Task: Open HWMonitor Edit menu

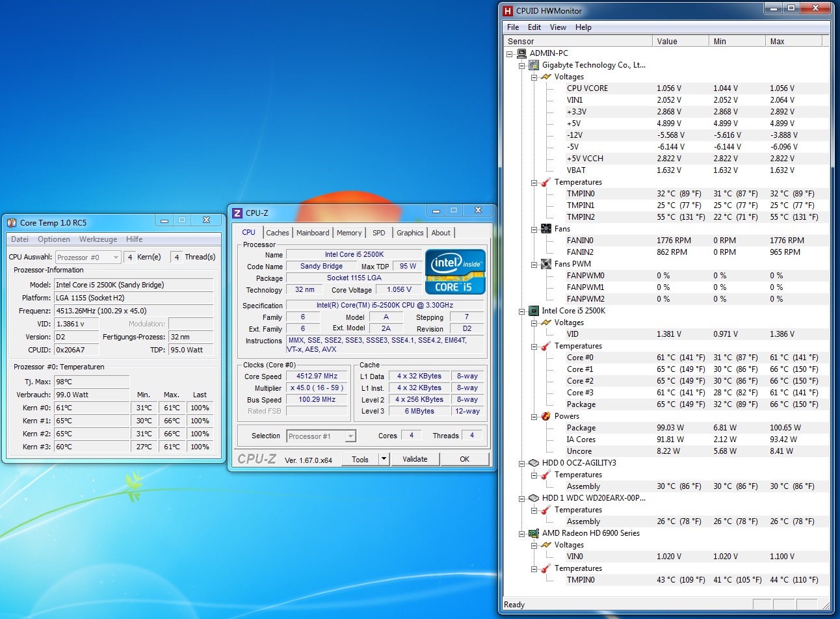Action: tap(534, 27)
